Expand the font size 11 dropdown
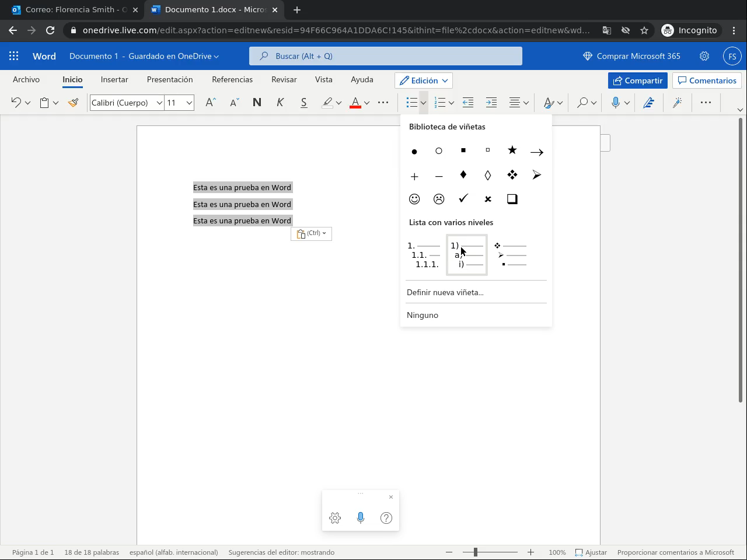This screenshot has width=747, height=560. pos(189,103)
